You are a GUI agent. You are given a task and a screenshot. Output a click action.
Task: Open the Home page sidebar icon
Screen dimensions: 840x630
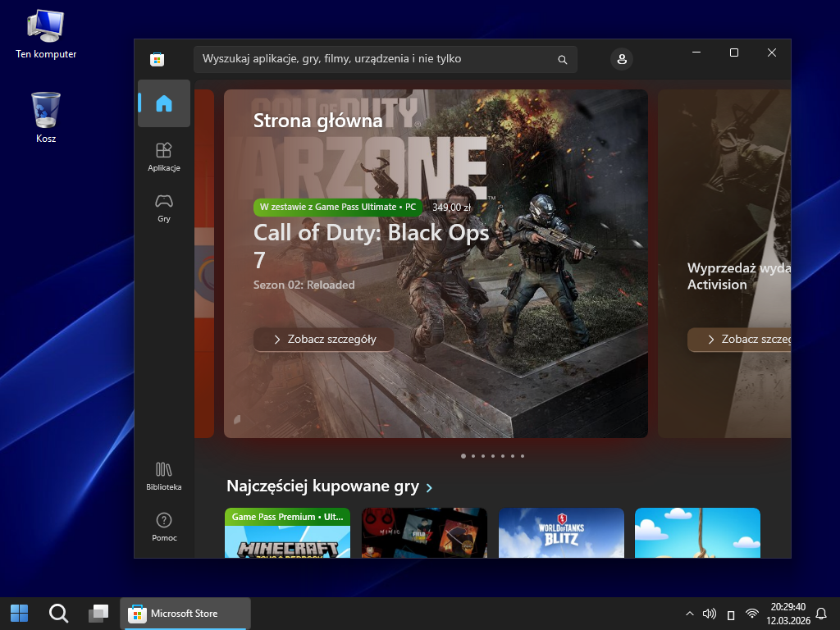(x=164, y=103)
